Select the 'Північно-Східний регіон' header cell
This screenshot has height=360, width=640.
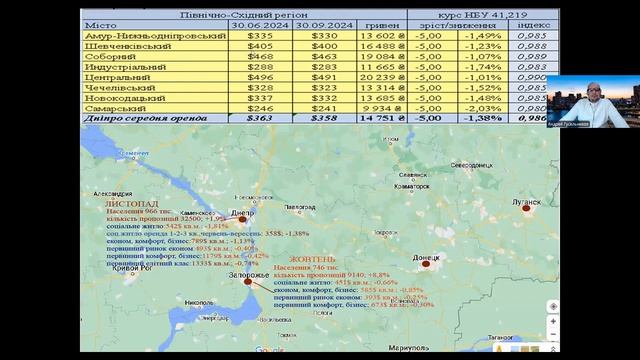244,15
